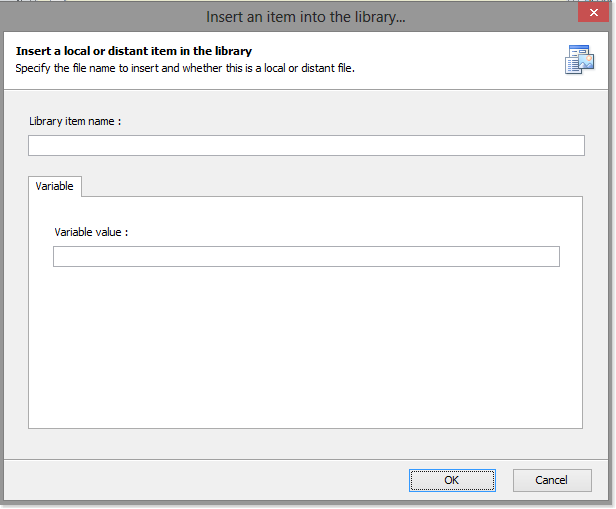Click the 'Specify the file name to insert' description
The height and width of the screenshot is (509, 616).
(185, 68)
